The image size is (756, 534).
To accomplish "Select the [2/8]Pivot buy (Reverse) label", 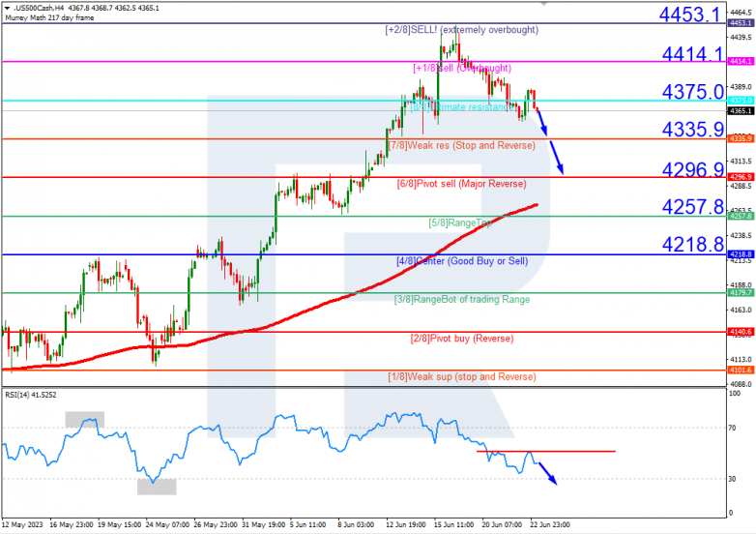I will (x=462, y=339).
